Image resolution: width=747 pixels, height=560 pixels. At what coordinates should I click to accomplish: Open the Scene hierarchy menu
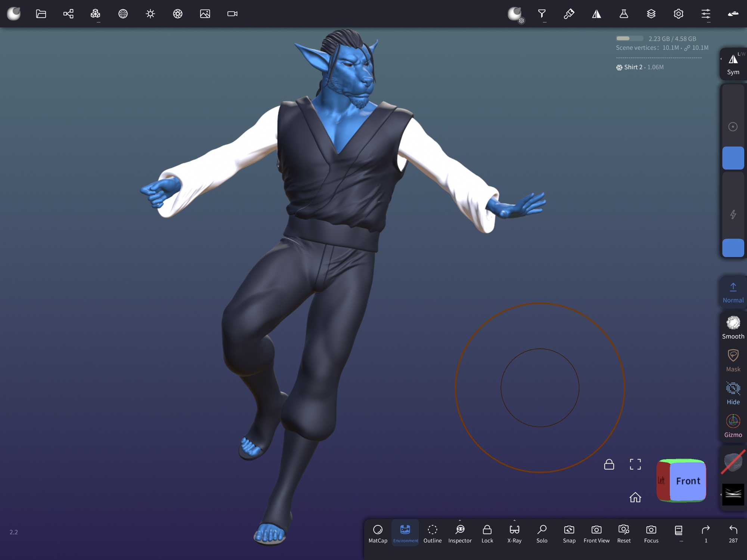[x=68, y=14]
